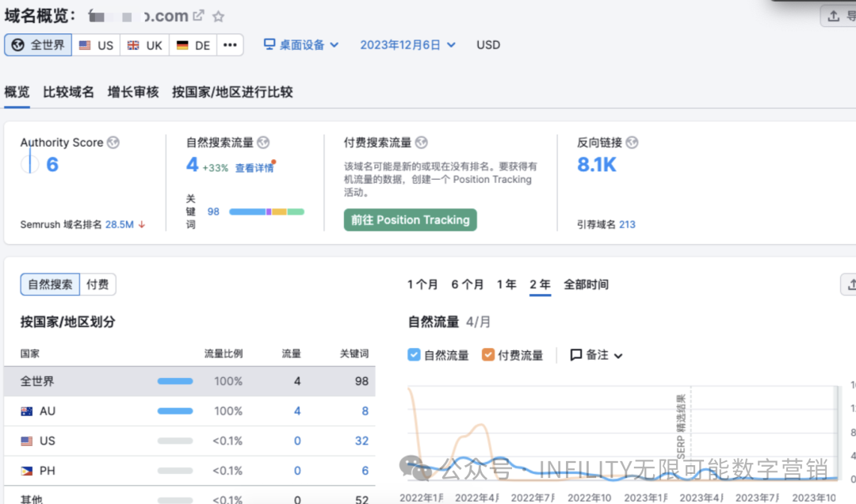Switch to 概览 tab
The width and height of the screenshot is (856, 504).
[17, 92]
